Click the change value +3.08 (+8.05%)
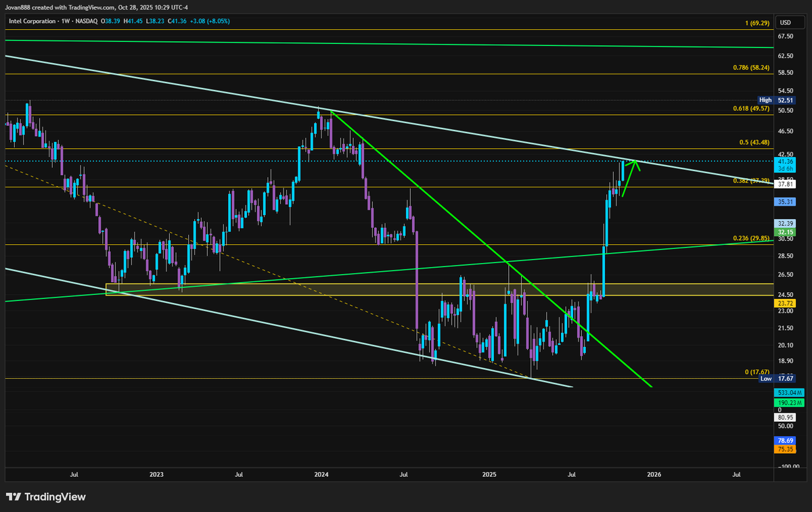812x512 pixels. coord(208,22)
